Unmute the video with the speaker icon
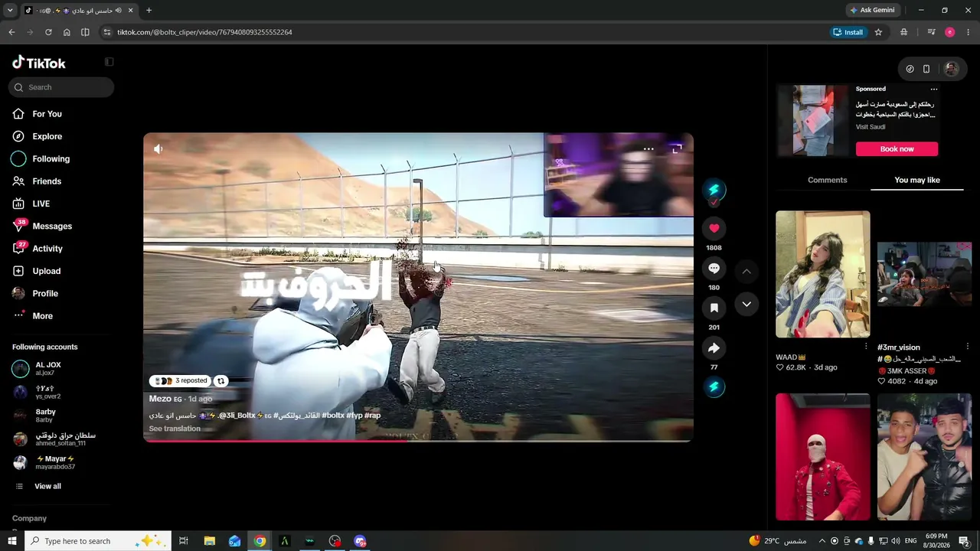 click(158, 149)
